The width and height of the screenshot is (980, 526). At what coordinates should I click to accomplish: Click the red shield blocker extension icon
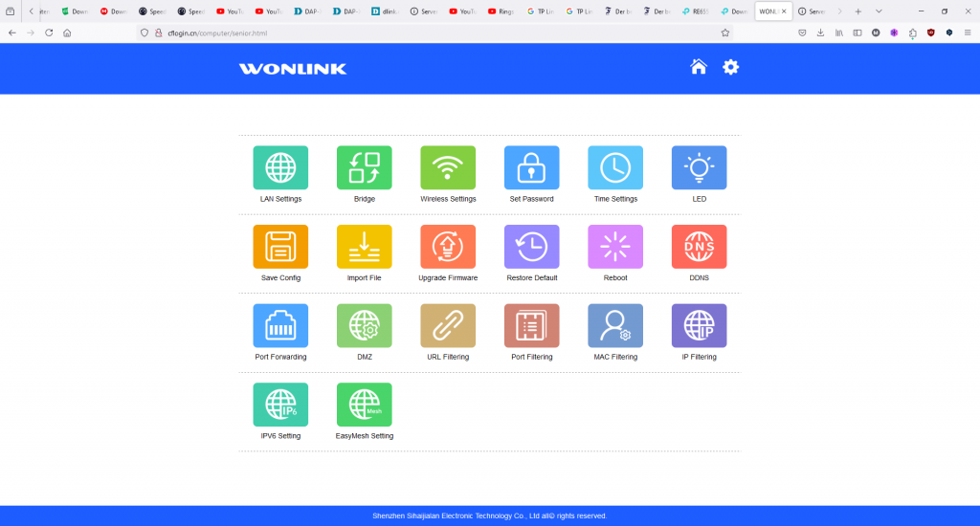pos(931,33)
